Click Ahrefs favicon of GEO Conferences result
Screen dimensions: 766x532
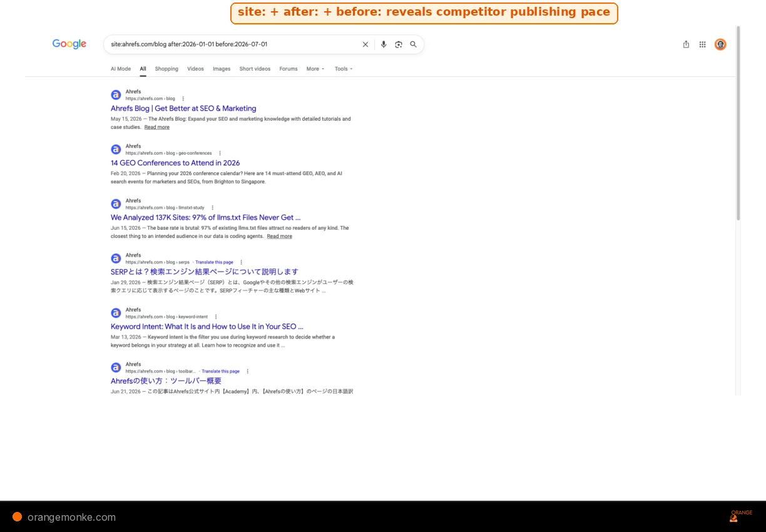click(x=116, y=150)
